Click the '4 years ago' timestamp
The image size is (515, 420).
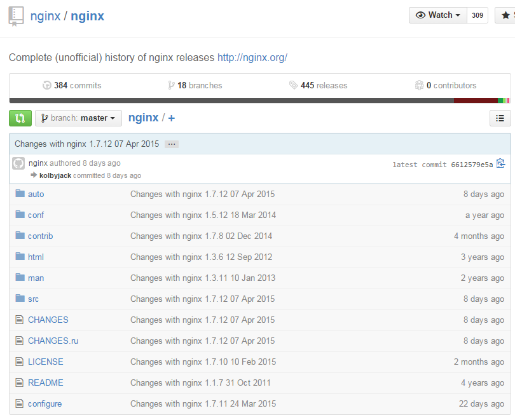pos(483,383)
